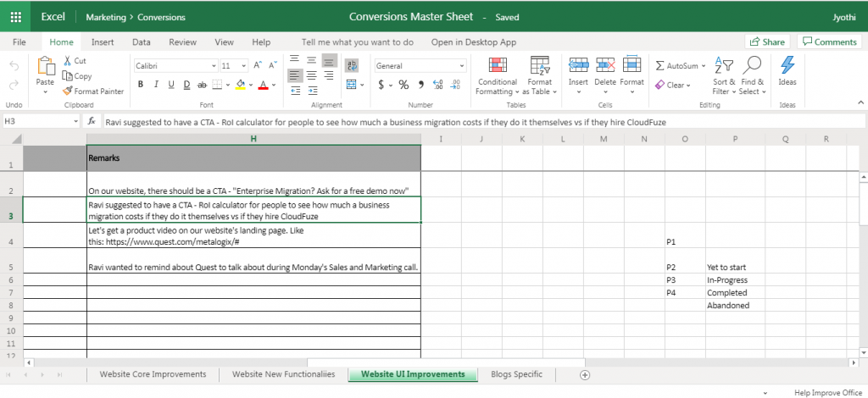Switch to the Data ribbon tab
868x398 pixels.
(142, 42)
